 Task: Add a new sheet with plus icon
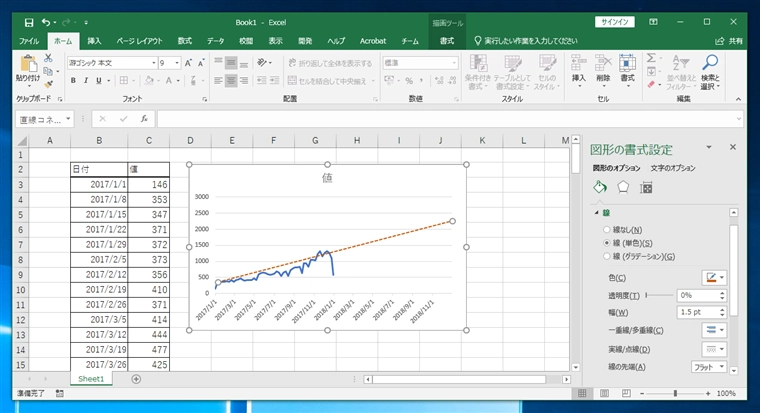[x=136, y=379]
